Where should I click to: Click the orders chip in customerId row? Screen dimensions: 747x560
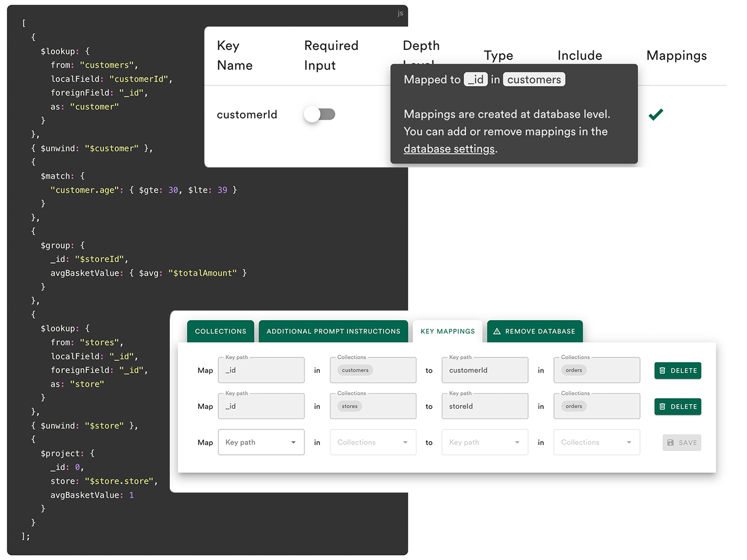point(573,371)
